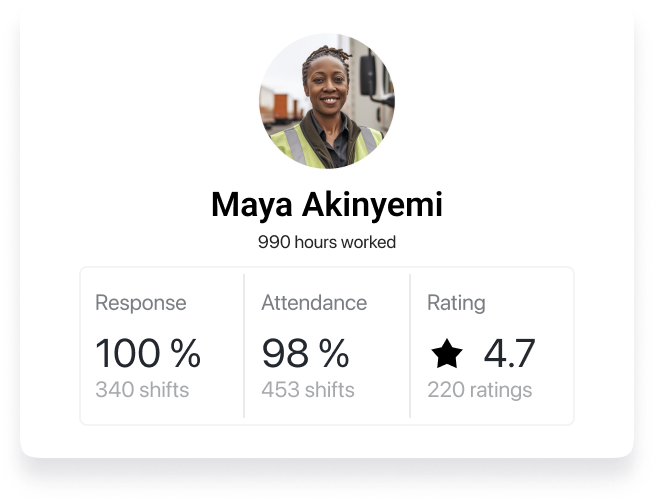Click the percent sign after 98
The width and height of the screenshot is (654, 498).
click(334, 353)
